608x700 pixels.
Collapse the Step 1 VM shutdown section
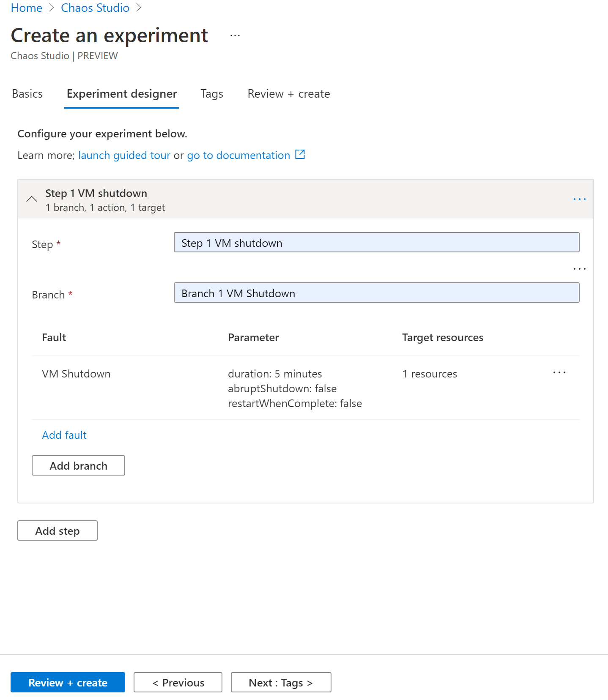[x=32, y=199]
